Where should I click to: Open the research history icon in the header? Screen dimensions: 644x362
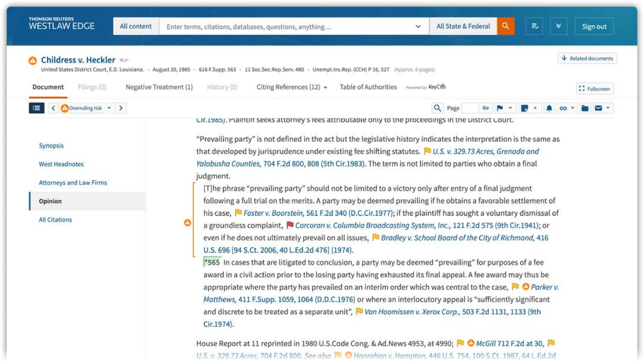coord(534,26)
